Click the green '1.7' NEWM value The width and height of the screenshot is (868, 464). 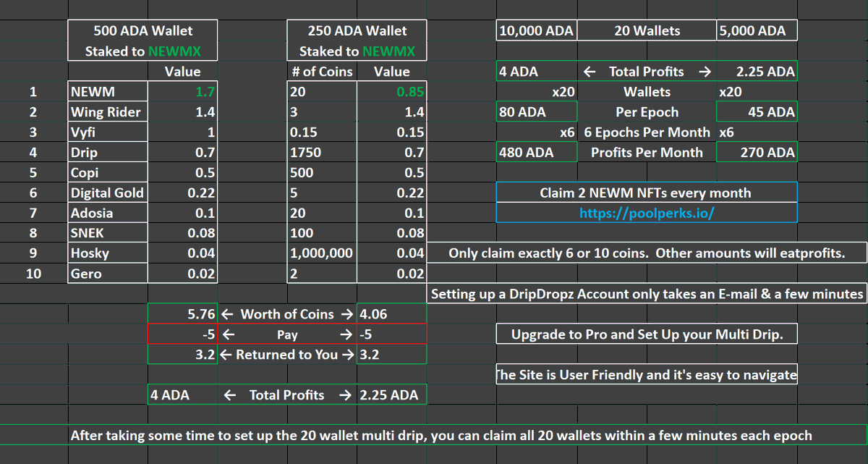[182, 92]
